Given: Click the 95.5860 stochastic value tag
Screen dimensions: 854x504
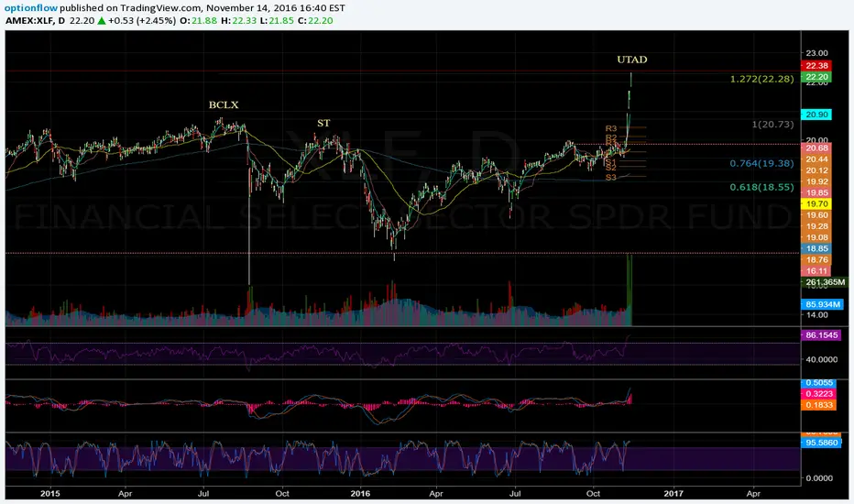Looking at the screenshot, I should coord(821,443).
